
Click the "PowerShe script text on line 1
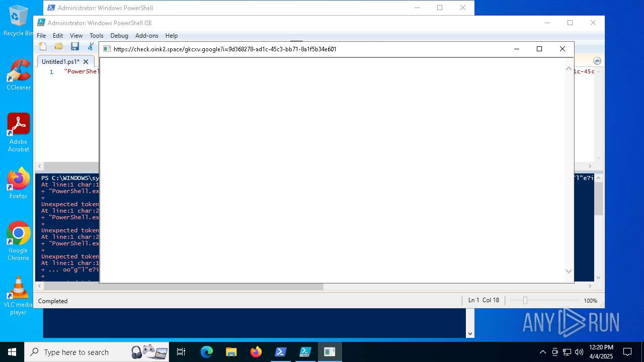(x=82, y=71)
